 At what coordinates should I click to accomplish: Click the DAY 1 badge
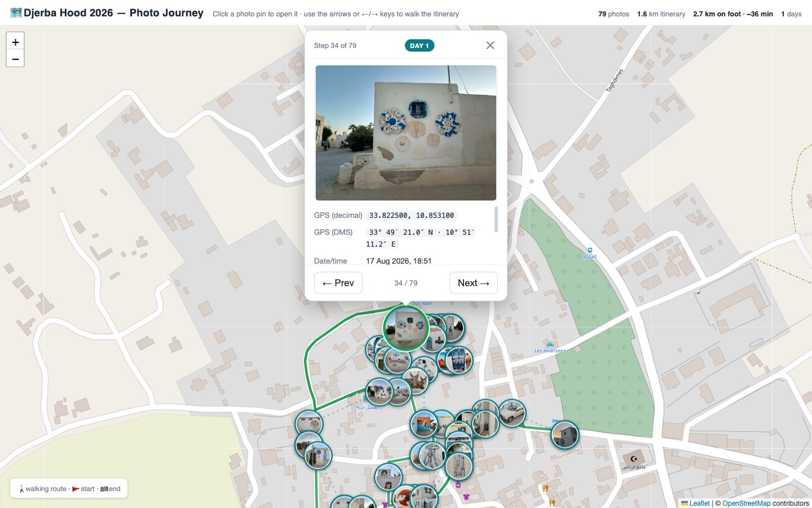pyautogui.click(x=420, y=46)
